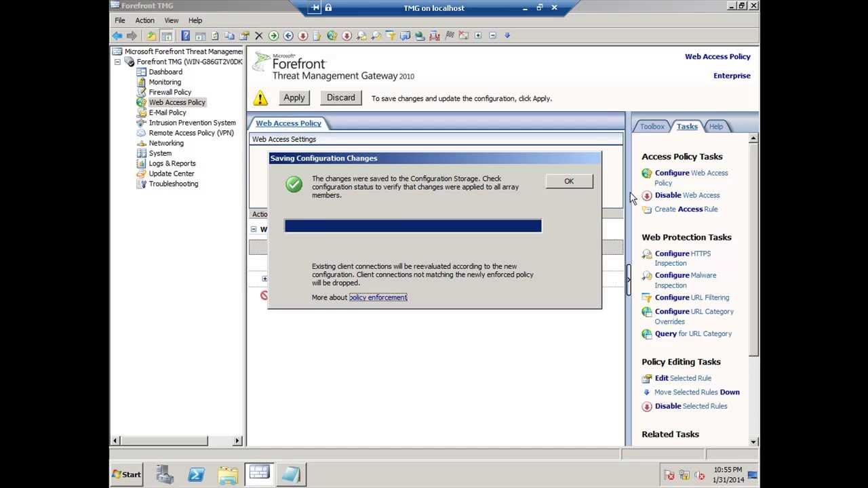Open the Action menu
868x488 pixels.
click(x=144, y=20)
